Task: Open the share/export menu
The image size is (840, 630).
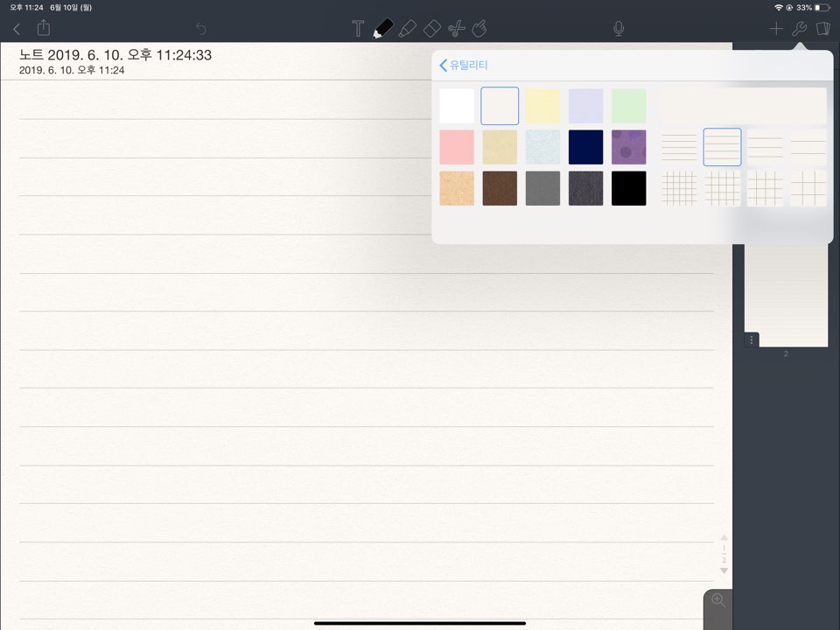Action: (x=44, y=28)
